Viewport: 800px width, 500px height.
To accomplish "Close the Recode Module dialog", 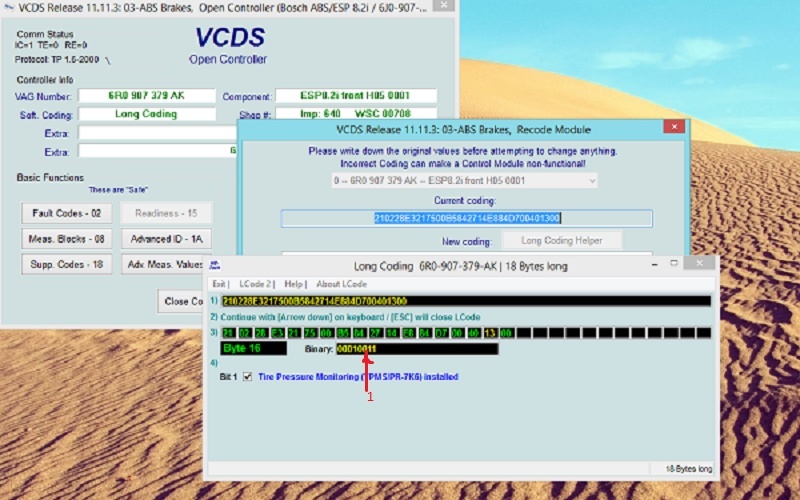I will click(x=674, y=127).
